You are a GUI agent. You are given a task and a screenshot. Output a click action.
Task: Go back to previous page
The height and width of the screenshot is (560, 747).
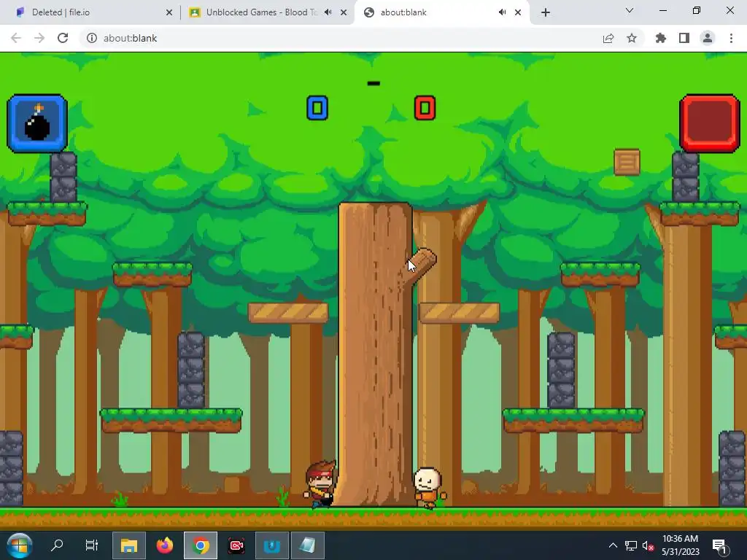16,38
